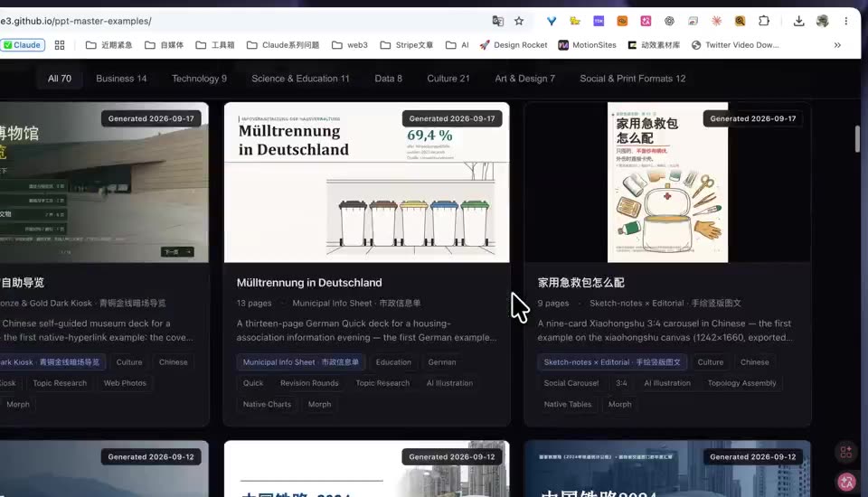Open the Design Rocket bookmark

[x=514, y=45]
